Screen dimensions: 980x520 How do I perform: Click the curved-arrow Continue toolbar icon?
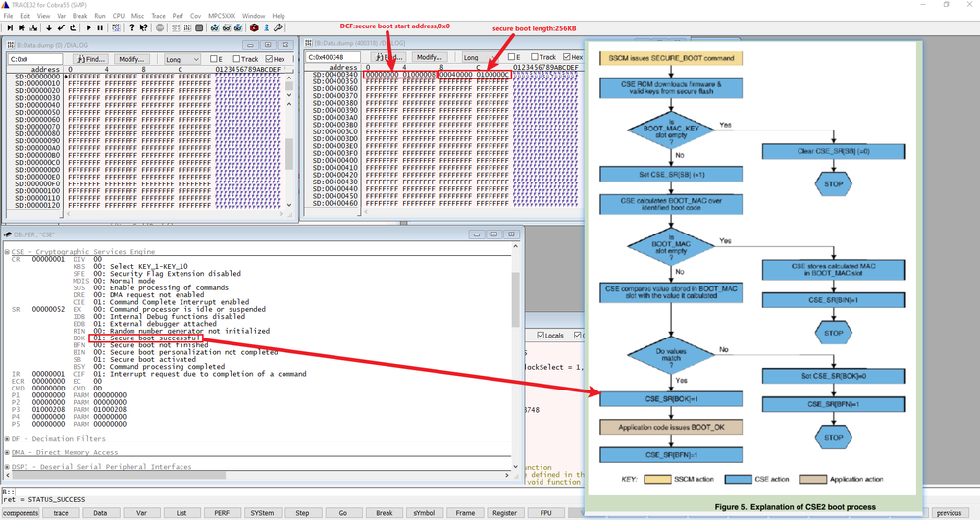pyautogui.click(x=74, y=27)
